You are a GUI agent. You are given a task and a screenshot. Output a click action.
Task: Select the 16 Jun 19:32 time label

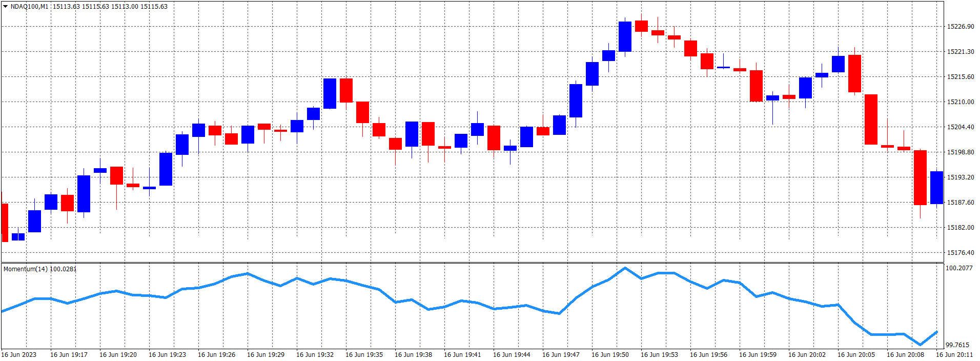click(314, 355)
